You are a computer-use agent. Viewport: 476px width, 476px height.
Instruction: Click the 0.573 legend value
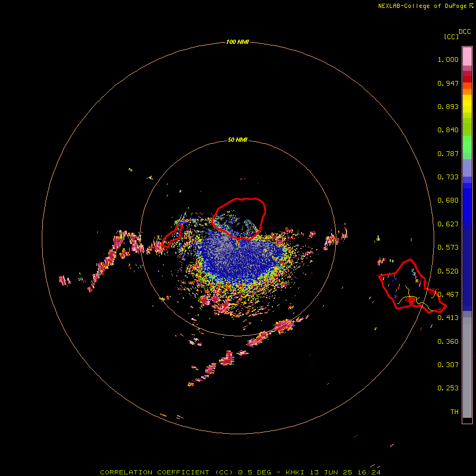pyautogui.click(x=448, y=248)
